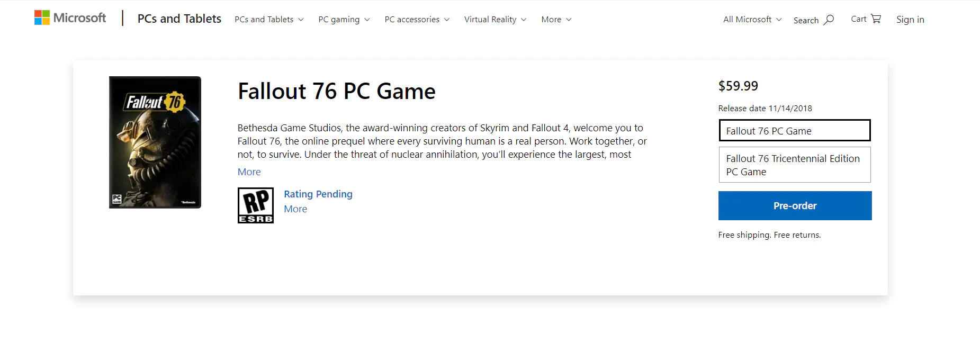Expand the Virtual Reality menu
This screenshot has width=980, height=351.
pos(496,20)
